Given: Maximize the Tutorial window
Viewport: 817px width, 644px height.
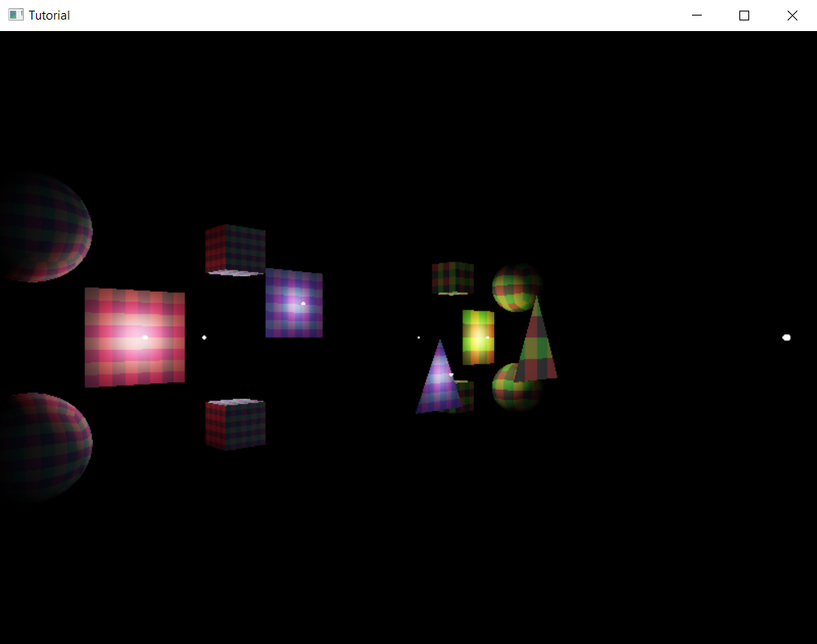Looking at the screenshot, I should coord(743,15).
